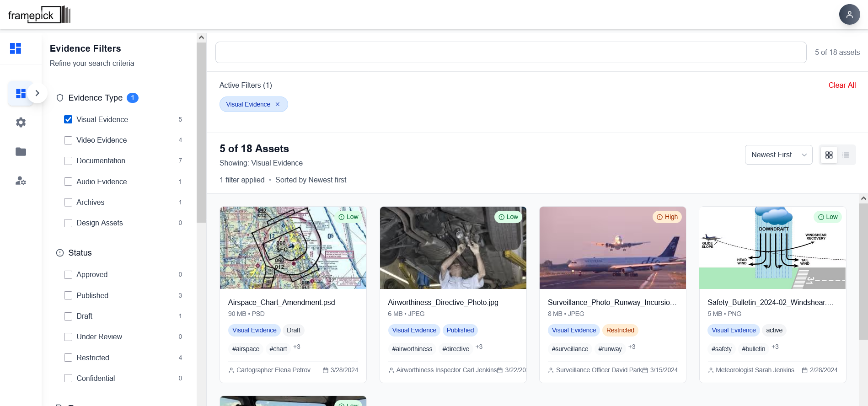Click the #airspace tag
868x406 pixels.
[246, 349]
